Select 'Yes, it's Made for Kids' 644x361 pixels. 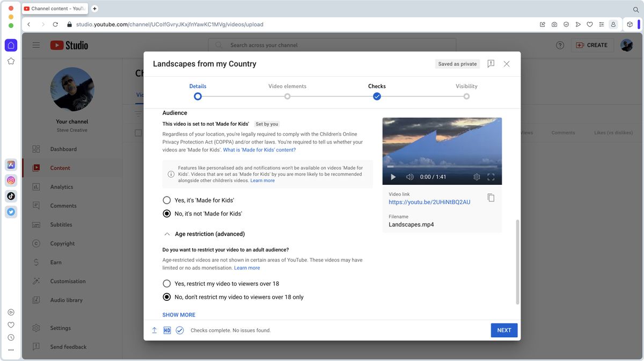(x=166, y=199)
